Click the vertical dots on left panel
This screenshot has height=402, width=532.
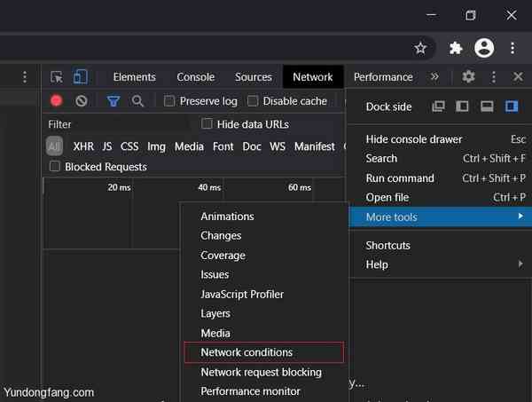click(x=25, y=77)
